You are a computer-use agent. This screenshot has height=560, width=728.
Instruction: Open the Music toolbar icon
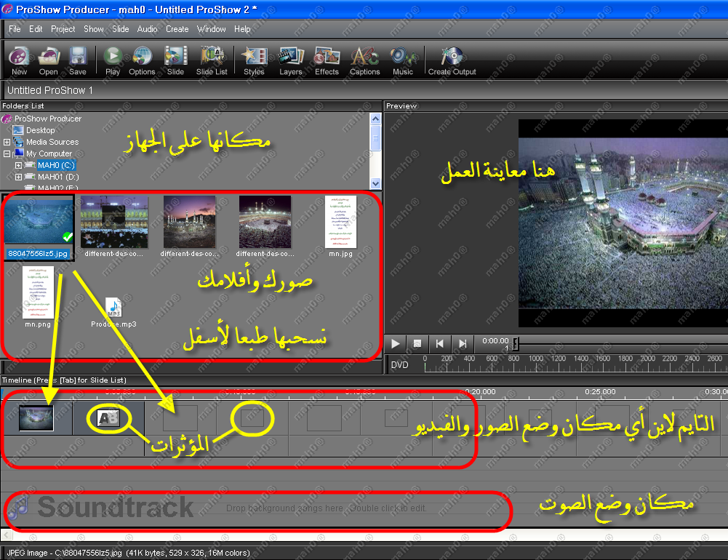coord(402,57)
